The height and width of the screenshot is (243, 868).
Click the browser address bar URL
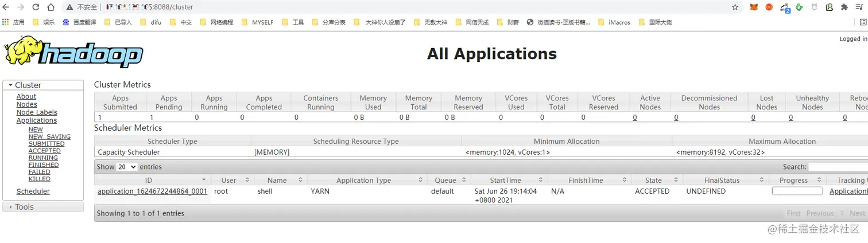tap(149, 7)
